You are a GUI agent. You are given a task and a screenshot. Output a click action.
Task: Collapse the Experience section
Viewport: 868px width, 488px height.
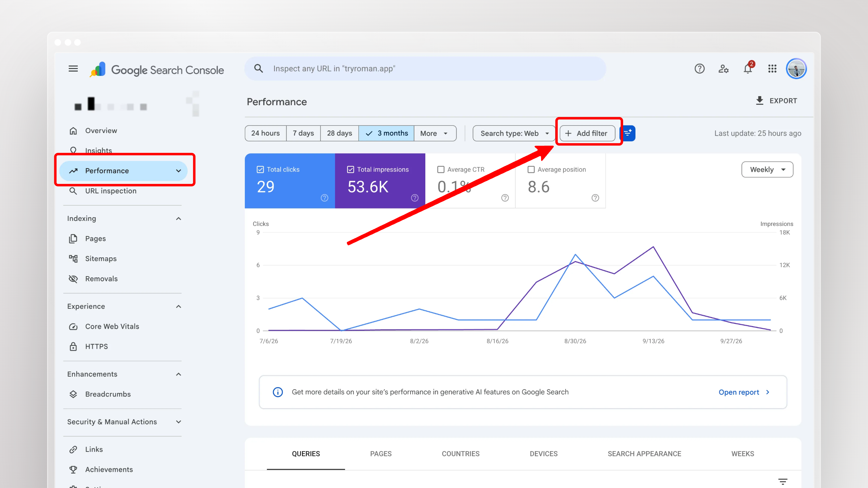pyautogui.click(x=178, y=307)
